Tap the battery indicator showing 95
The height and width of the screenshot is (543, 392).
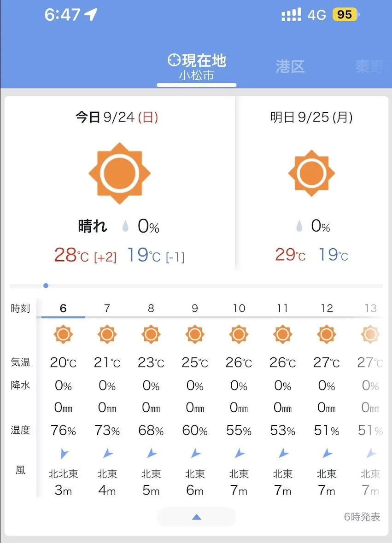pos(345,15)
